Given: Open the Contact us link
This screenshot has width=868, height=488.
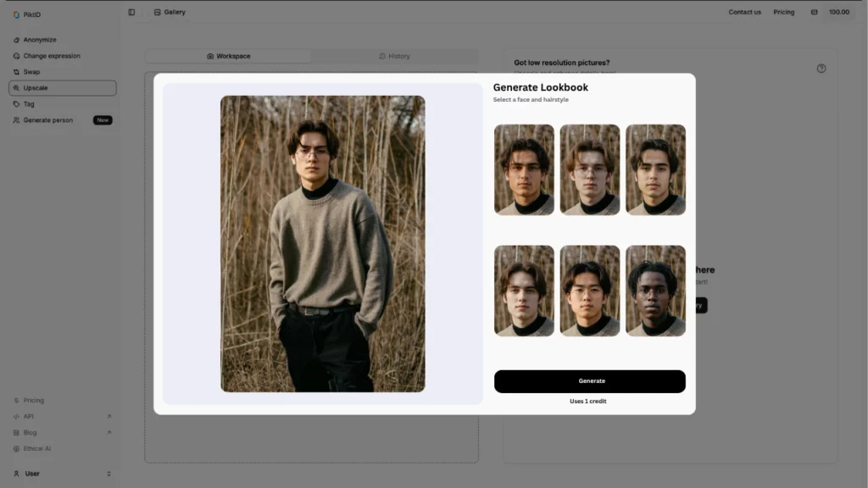Looking at the screenshot, I should 744,12.
